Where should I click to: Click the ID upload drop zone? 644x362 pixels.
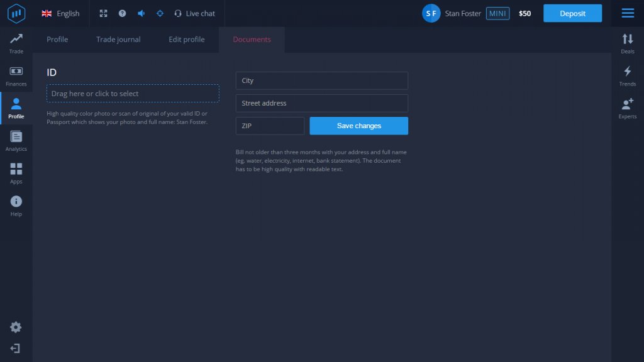pyautogui.click(x=133, y=94)
